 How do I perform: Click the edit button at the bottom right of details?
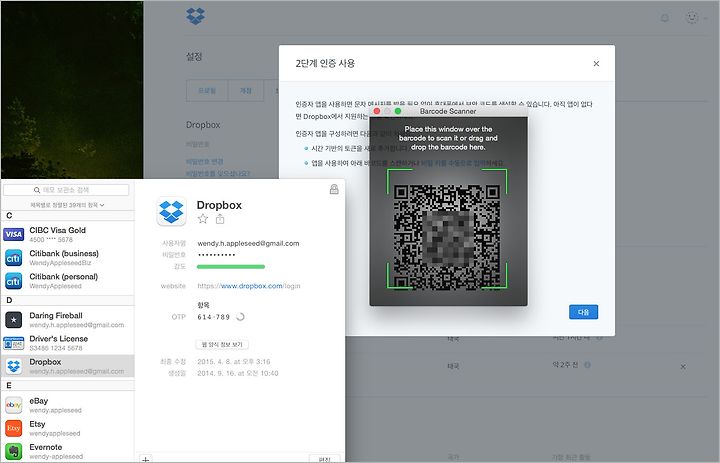(325, 459)
